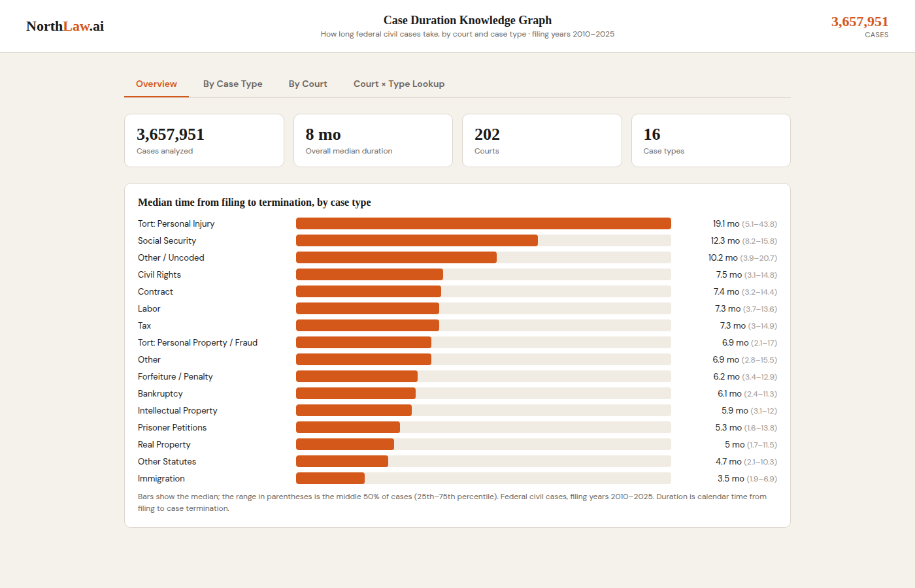Click the 6.2 mo value

[x=726, y=376]
